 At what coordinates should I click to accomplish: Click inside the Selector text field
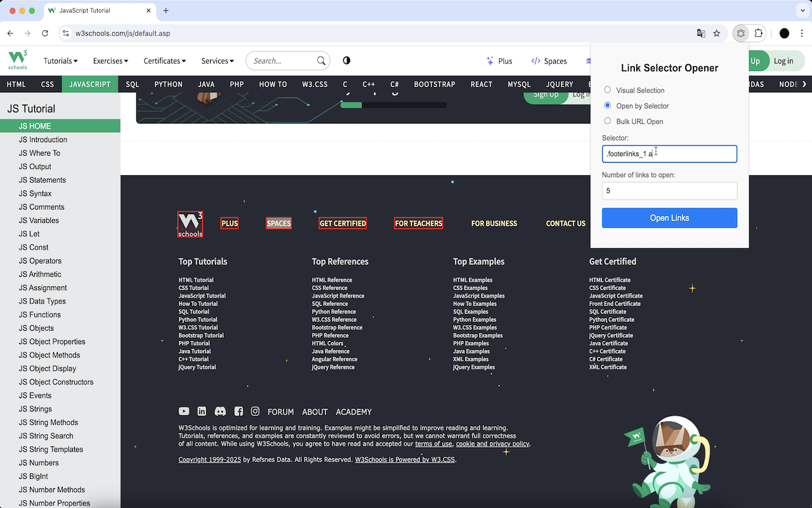point(669,154)
